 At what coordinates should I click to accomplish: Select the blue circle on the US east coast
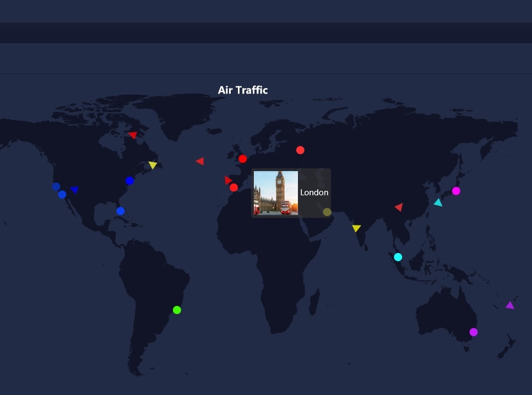coord(129,181)
